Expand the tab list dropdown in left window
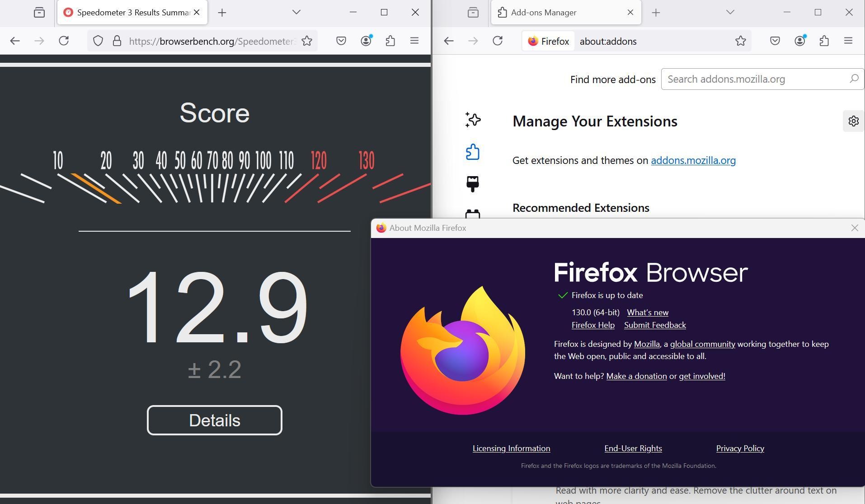The height and width of the screenshot is (504, 865). (x=296, y=12)
